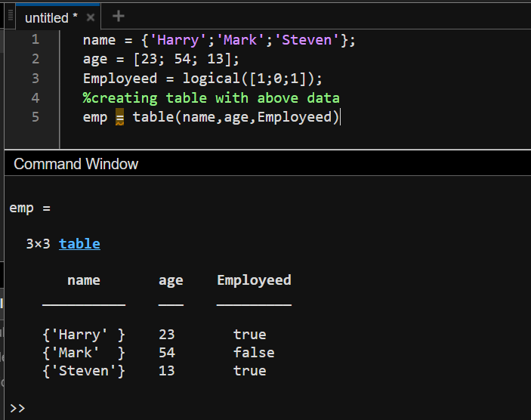Screen dimensions: 531x420
Task: Click the >> command prompt
Action: (x=17, y=408)
